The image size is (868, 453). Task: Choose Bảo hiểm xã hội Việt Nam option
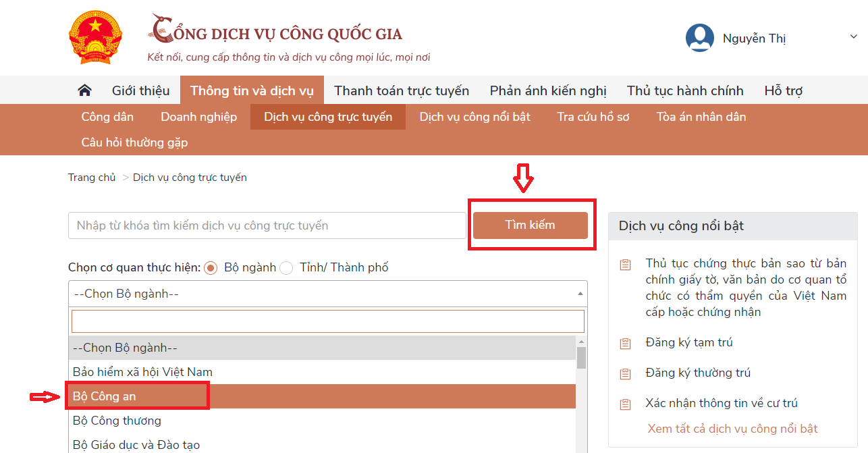(323, 372)
